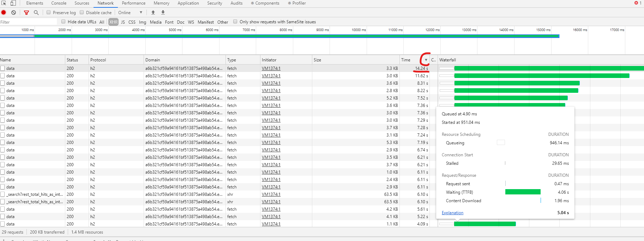The width and height of the screenshot is (644, 241).
Task: Check Hide data URLs option
Action: (64, 22)
